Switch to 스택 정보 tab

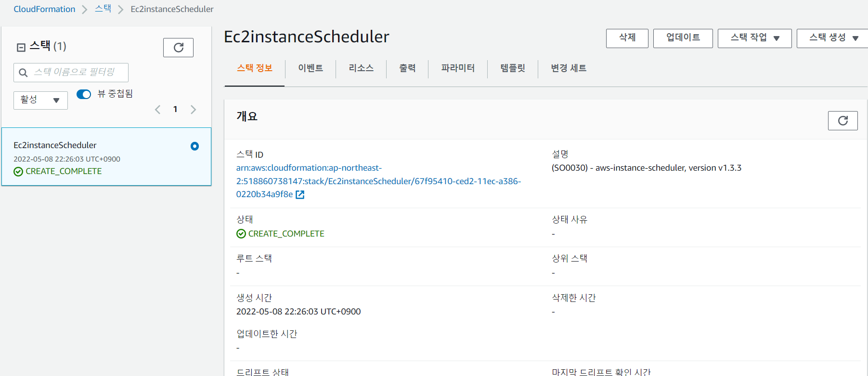[x=255, y=68]
